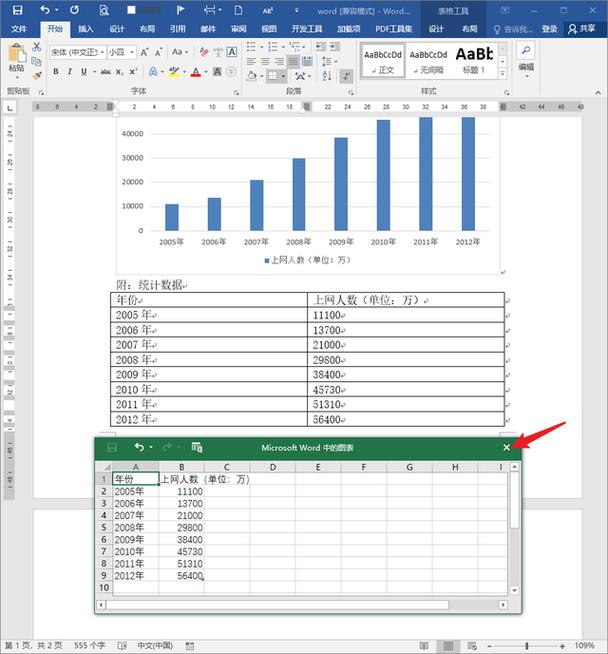The width and height of the screenshot is (608, 654).
Task: Toggle show paragraph marks
Action: pyautogui.click(x=347, y=76)
